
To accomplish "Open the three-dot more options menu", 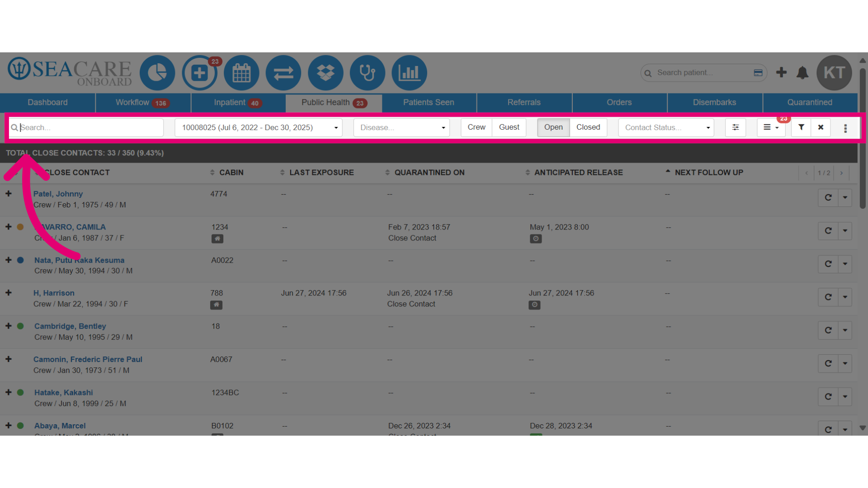I will pyautogui.click(x=845, y=128).
